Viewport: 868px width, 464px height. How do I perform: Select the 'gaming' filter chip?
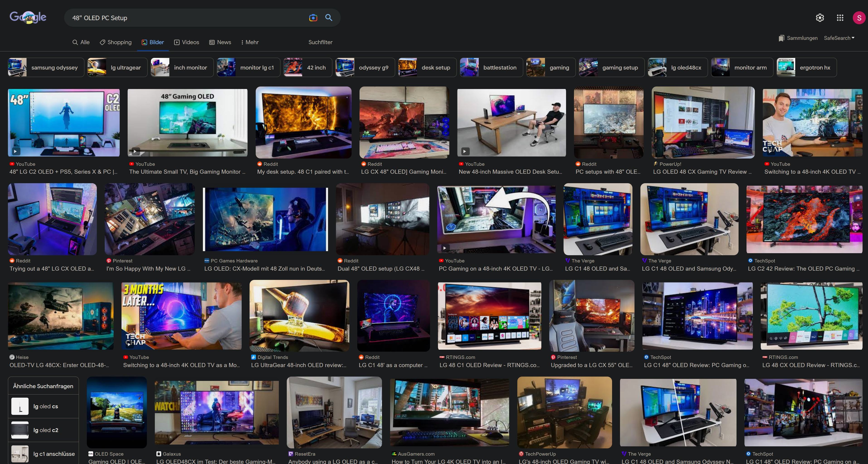tap(551, 67)
